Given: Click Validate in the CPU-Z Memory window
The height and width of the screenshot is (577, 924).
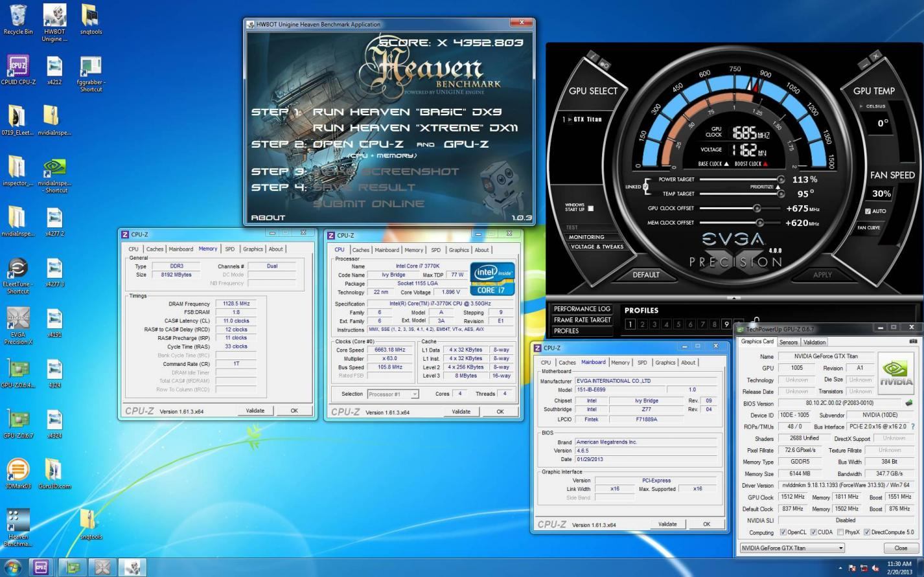Looking at the screenshot, I should point(255,411).
